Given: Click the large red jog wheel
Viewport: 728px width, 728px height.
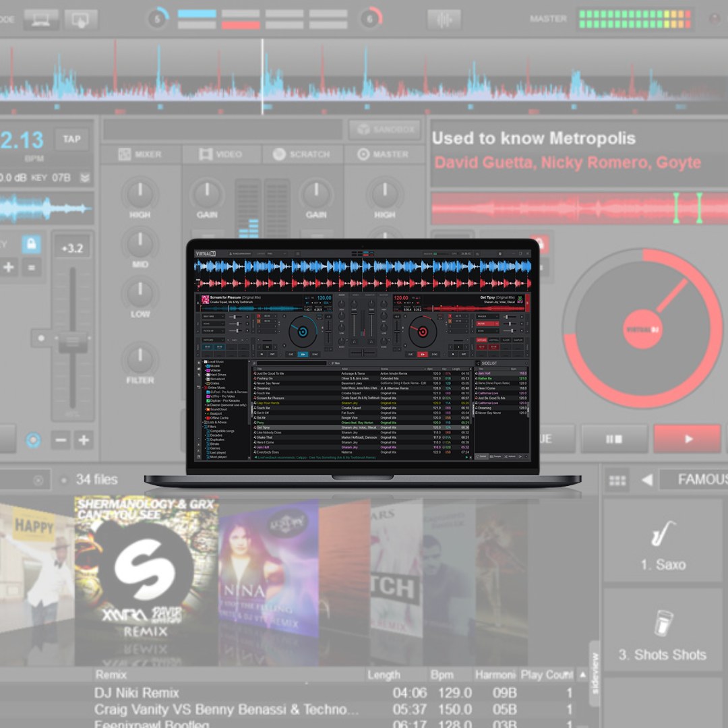Looking at the screenshot, I should pyautogui.click(x=642, y=329).
